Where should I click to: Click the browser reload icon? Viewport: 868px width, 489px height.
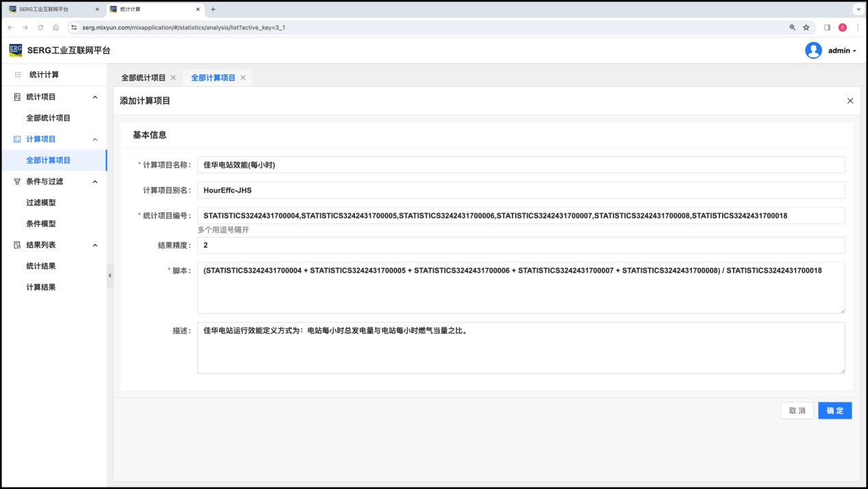tap(40, 27)
